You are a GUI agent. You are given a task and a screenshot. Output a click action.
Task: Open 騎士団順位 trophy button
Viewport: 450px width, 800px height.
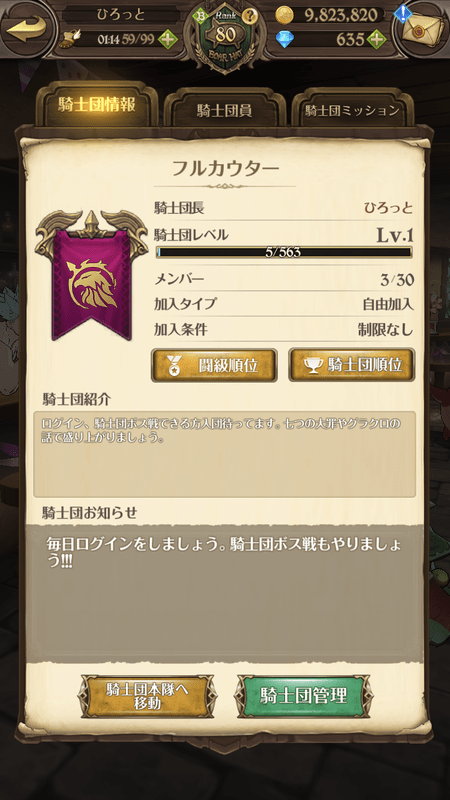click(x=352, y=365)
